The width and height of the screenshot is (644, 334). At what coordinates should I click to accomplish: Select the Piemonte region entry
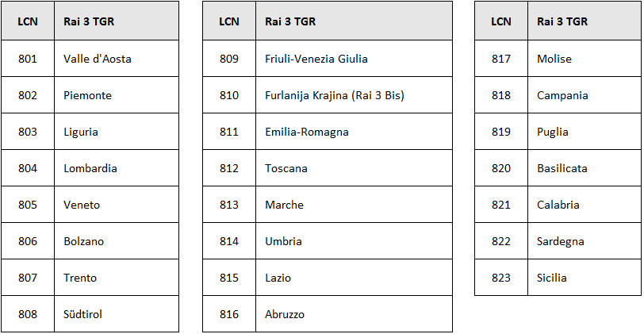(x=87, y=95)
